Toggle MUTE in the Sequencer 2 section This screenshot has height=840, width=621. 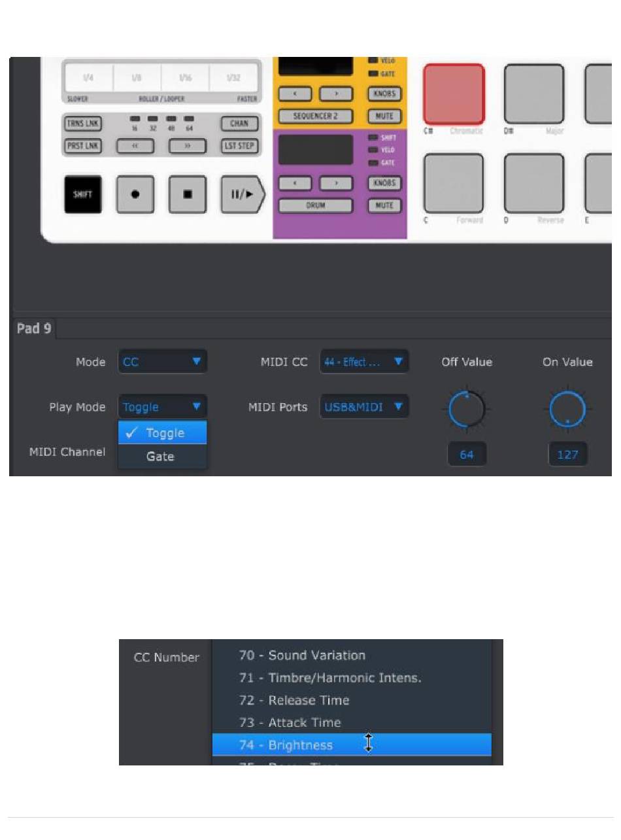384,116
